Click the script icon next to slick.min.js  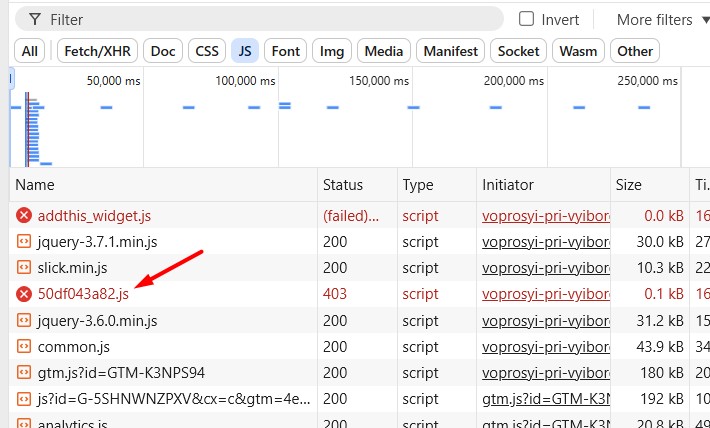[24, 268]
